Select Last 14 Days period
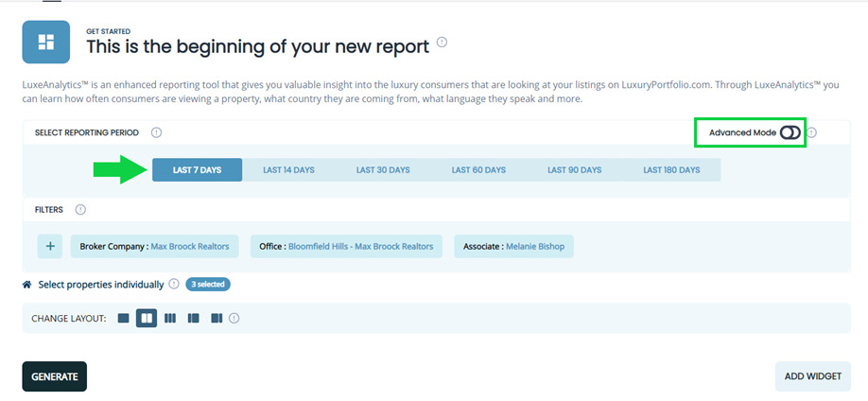This screenshot has width=868, height=401. 289,170
